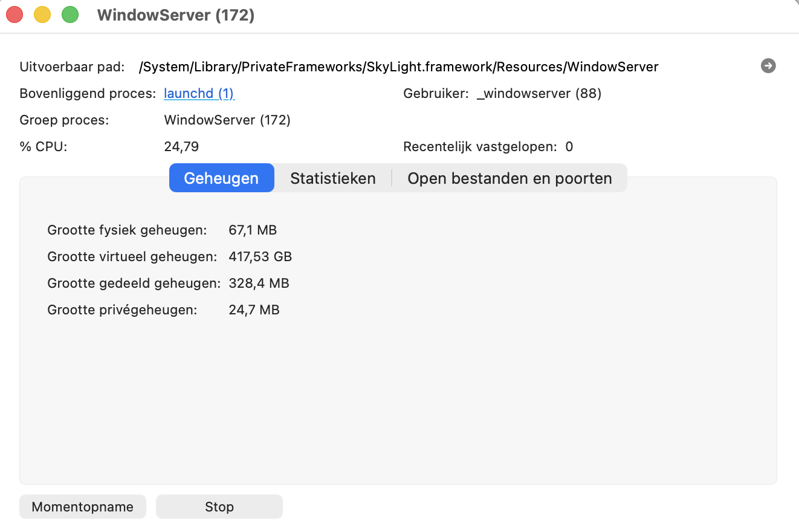
Task: Switch to the Statistieken tab
Action: pos(333,178)
